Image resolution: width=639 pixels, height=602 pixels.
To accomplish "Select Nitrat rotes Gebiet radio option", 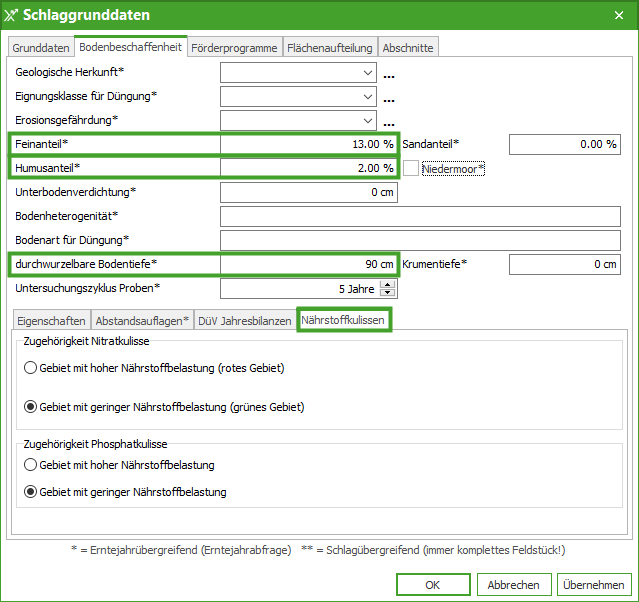I will [31, 368].
